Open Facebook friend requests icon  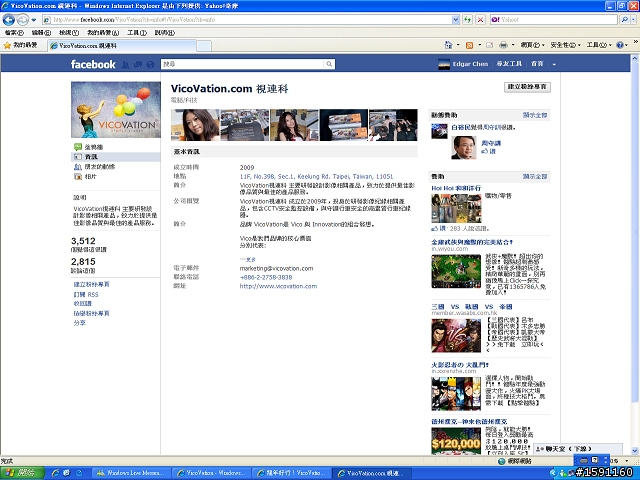coord(126,64)
